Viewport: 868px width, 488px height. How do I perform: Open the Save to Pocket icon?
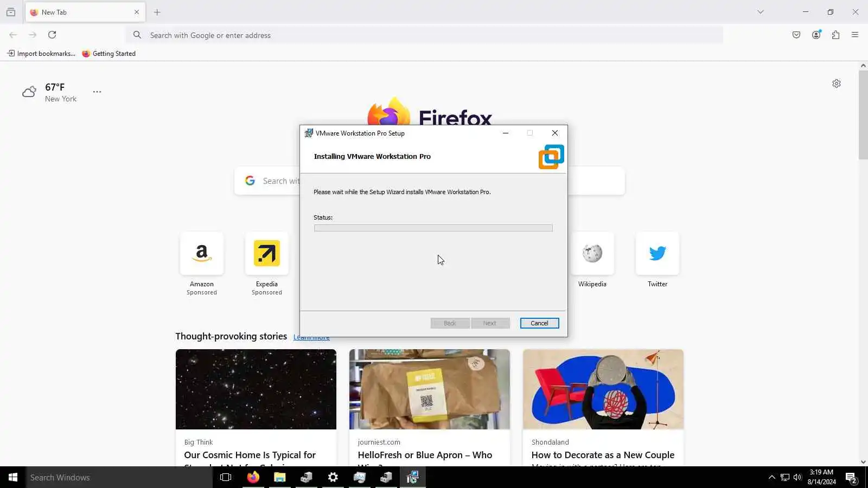(x=796, y=35)
